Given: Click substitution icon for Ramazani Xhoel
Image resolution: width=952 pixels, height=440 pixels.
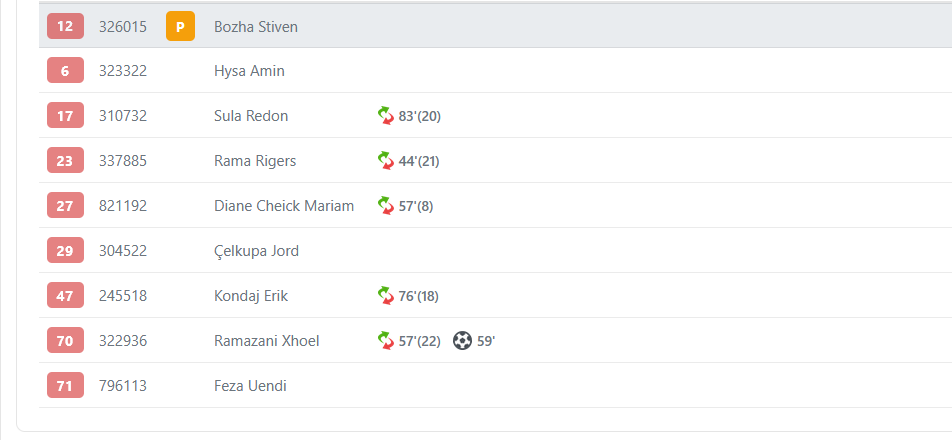Looking at the screenshot, I should coord(386,341).
